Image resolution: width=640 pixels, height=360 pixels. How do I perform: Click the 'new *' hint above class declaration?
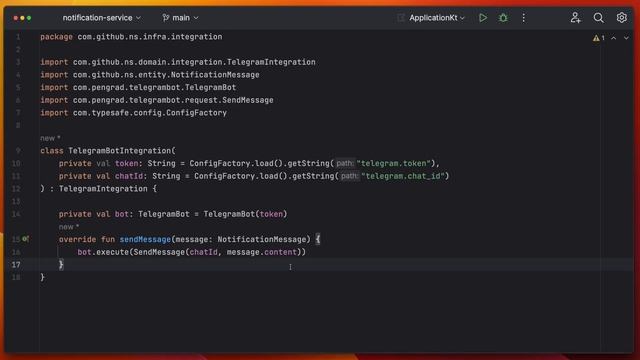[x=50, y=138]
